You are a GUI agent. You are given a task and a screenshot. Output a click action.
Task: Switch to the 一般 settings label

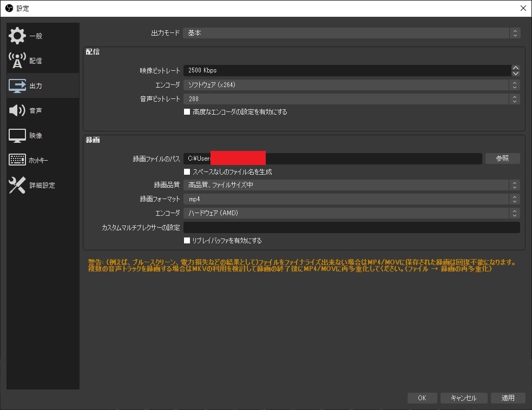pos(36,36)
